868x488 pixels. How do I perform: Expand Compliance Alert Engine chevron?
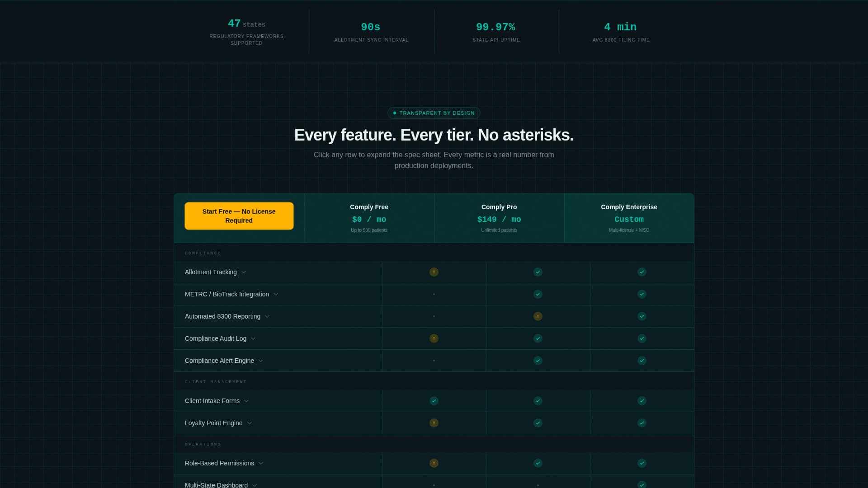pos(261,361)
